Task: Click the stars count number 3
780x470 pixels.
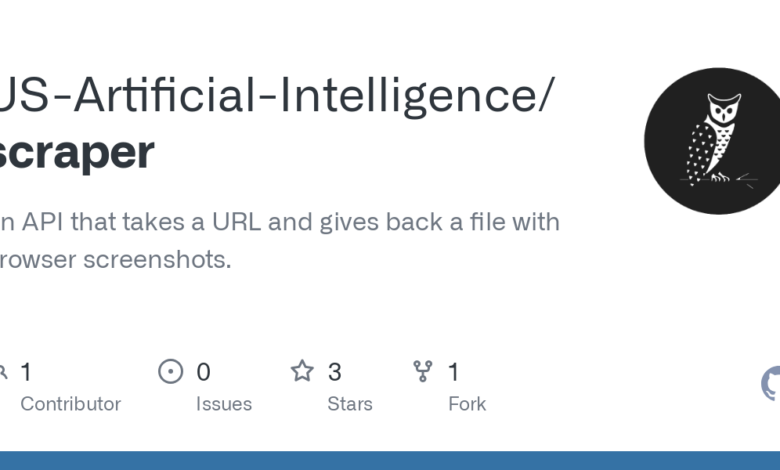Action: (334, 372)
